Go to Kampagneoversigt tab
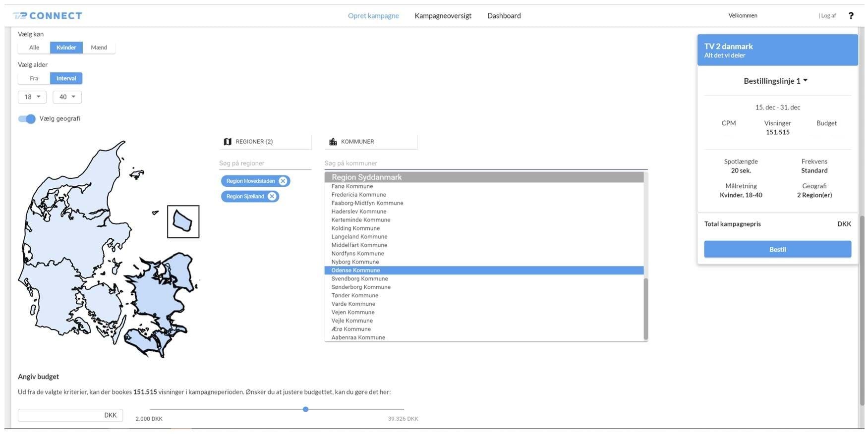868x434 pixels. tap(443, 16)
